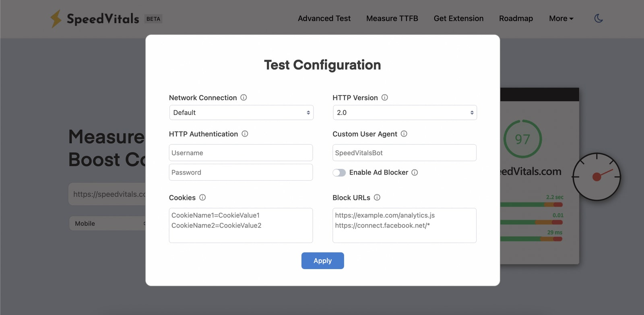This screenshot has height=315, width=644.
Task: Expand the More menu in navigation
Action: [x=561, y=19]
